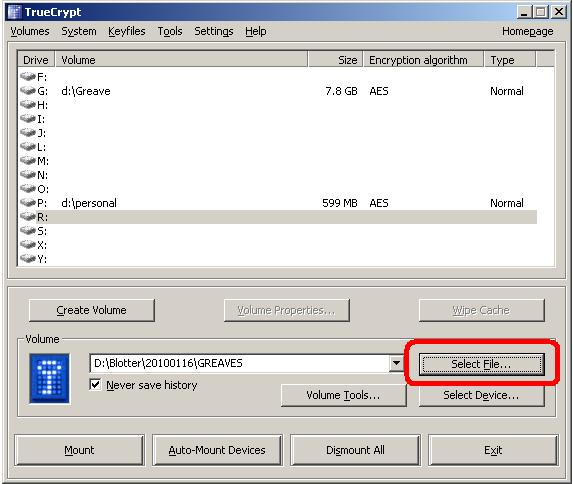Click the Select Device... button

(482, 395)
